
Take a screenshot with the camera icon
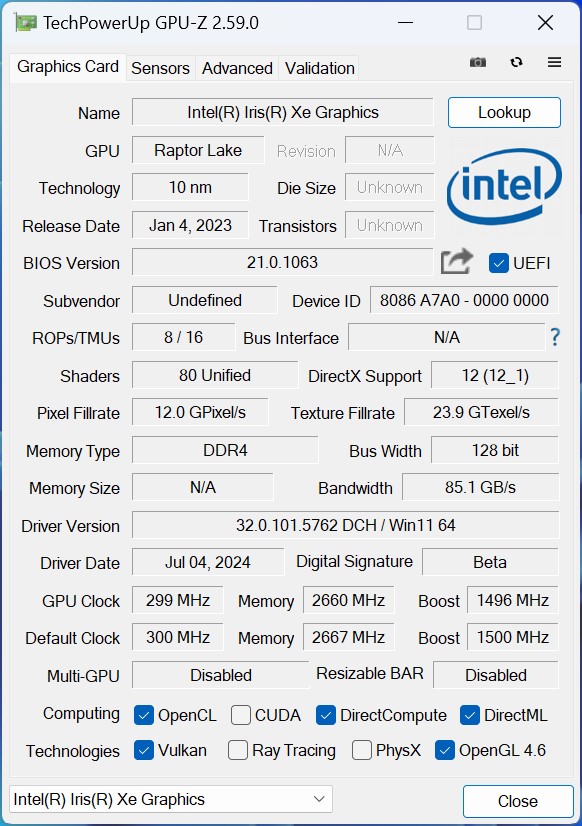478,62
